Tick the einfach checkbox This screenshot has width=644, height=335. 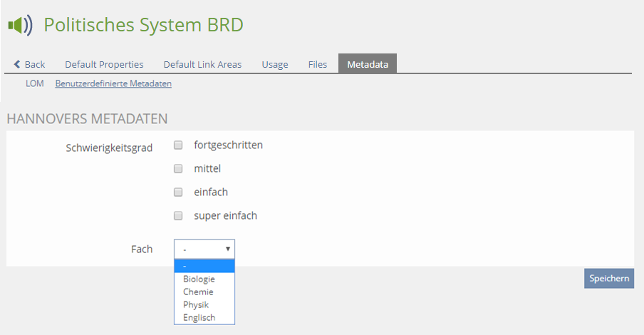178,192
